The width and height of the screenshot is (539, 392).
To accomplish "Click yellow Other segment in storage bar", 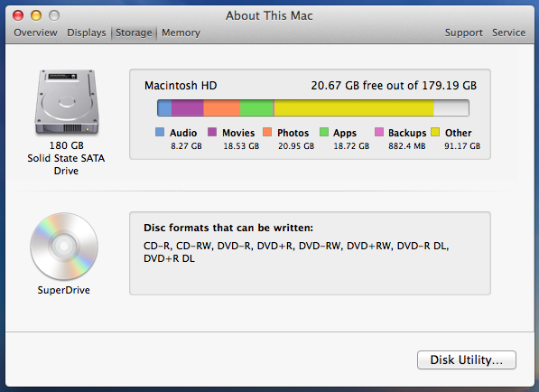I will (x=354, y=108).
